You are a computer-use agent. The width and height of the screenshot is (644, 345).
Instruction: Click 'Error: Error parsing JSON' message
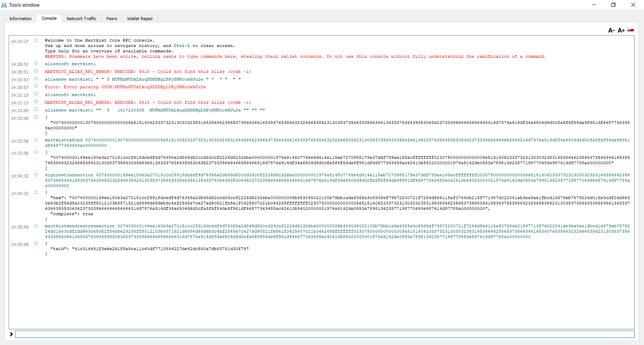pos(125,87)
